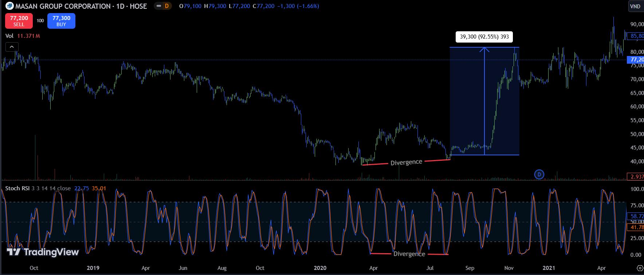The width and height of the screenshot is (644, 275).
Task: Click the current price 77,20 scale label
Action: (x=636, y=60)
